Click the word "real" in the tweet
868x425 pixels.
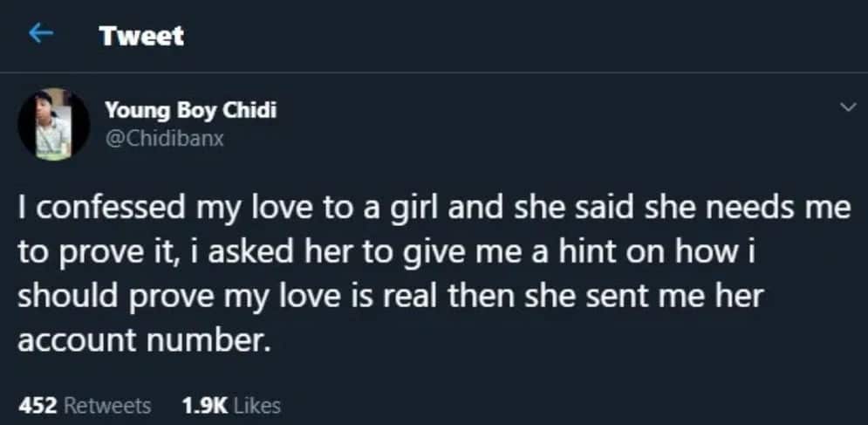click(x=410, y=296)
